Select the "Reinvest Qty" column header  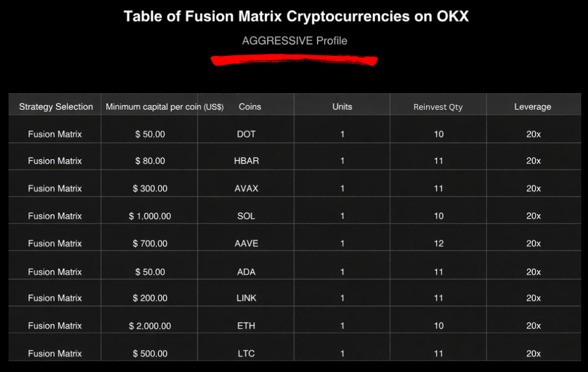point(438,107)
